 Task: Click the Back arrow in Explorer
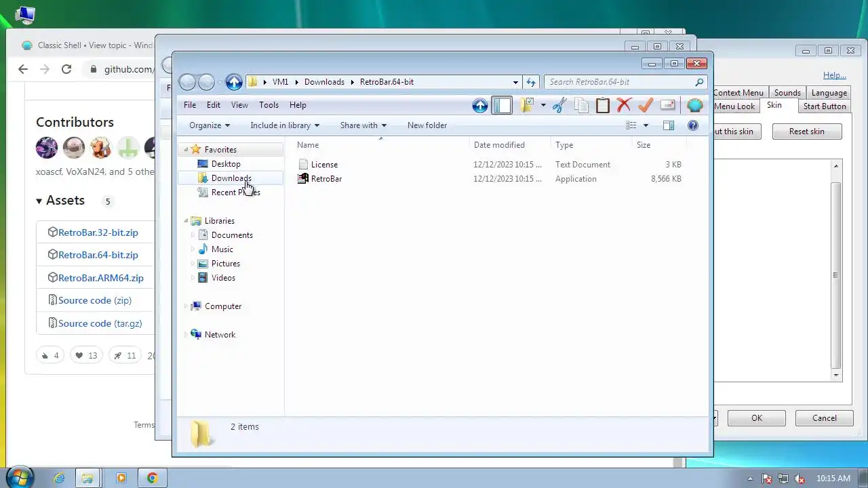(x=187, y=82)
